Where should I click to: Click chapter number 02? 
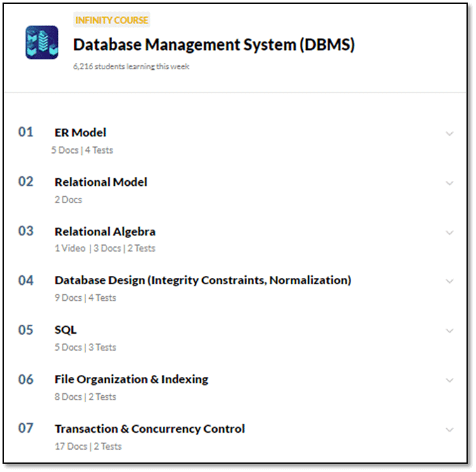pyautogui.click(x=26, y=181)
